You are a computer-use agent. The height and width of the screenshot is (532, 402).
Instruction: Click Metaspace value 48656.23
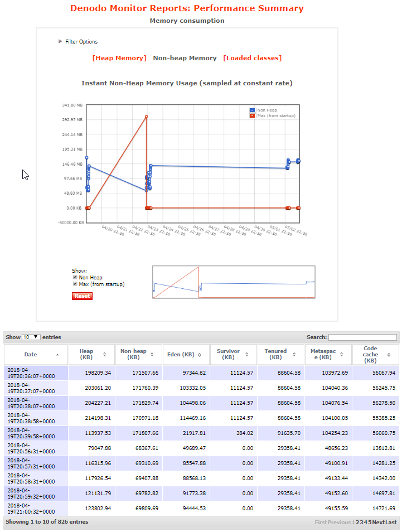click(336, 448)
